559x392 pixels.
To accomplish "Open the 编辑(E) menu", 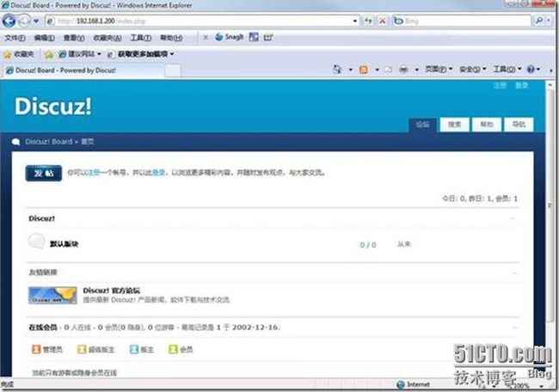I will coord(44,38).
